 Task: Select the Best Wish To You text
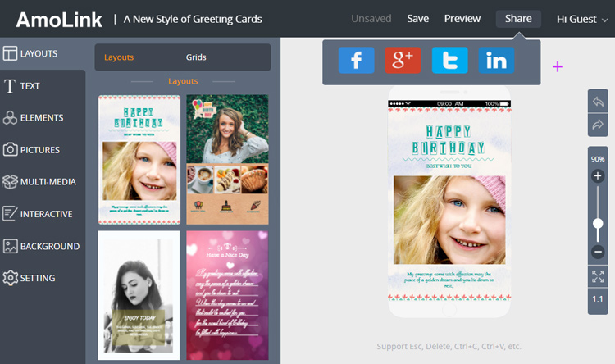pos(449,166)
